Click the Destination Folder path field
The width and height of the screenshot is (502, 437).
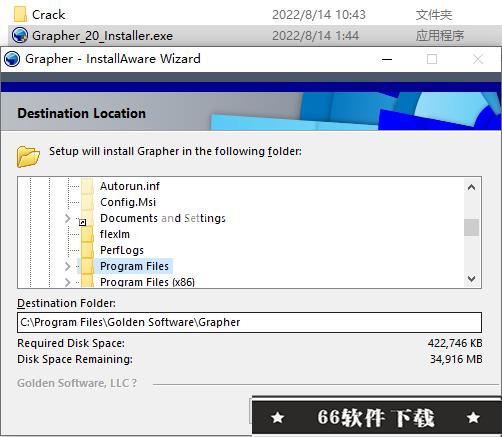(249, 322)
